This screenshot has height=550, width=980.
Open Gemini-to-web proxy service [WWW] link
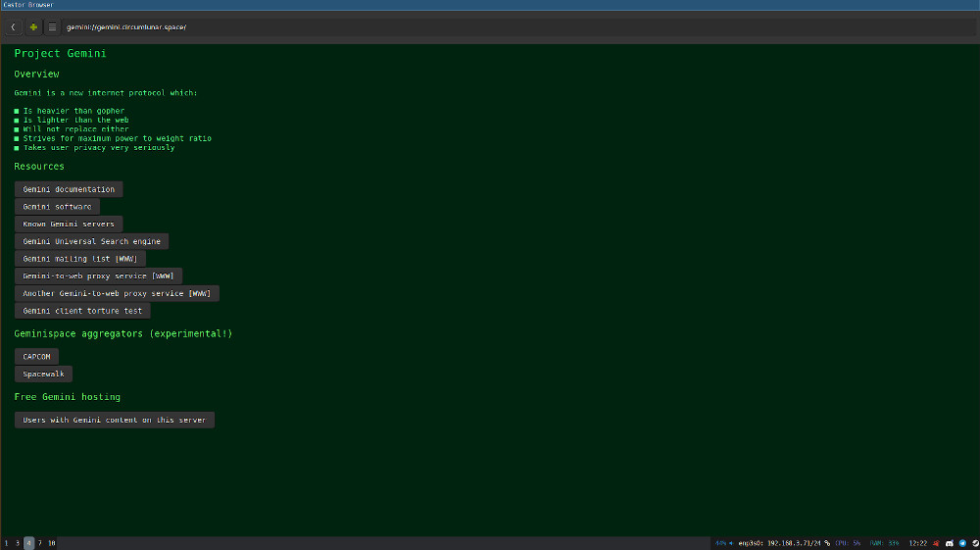pos(98,275)
